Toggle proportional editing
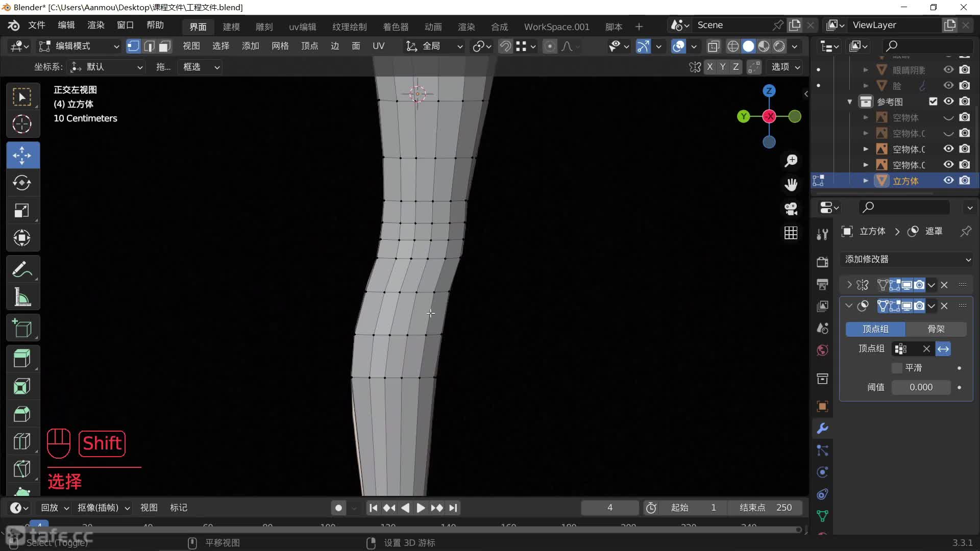 point(550,46)
